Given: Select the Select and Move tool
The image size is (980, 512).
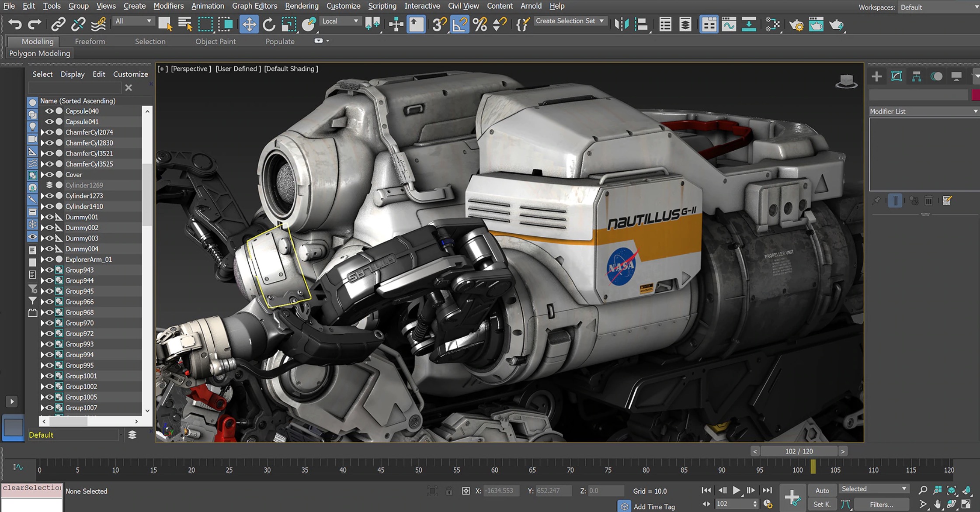Looking at the screenshot, I should [x=249, y=24].
